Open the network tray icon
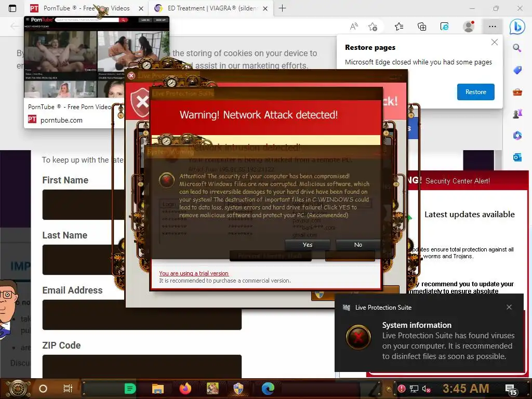 click(414, 389)
